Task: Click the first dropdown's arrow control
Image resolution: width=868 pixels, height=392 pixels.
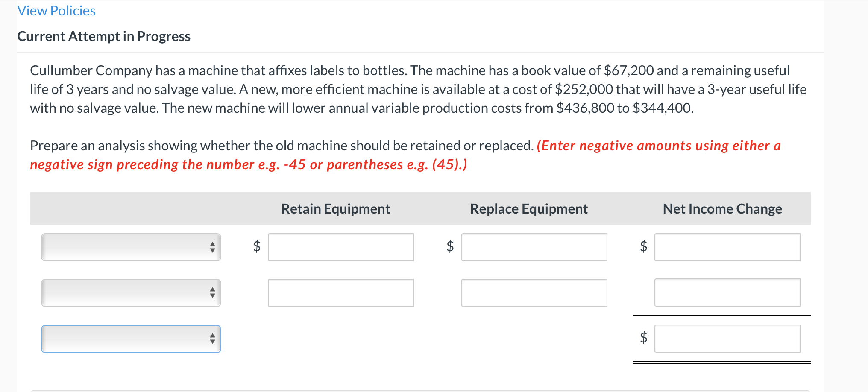Action: [x=212, y=247]
